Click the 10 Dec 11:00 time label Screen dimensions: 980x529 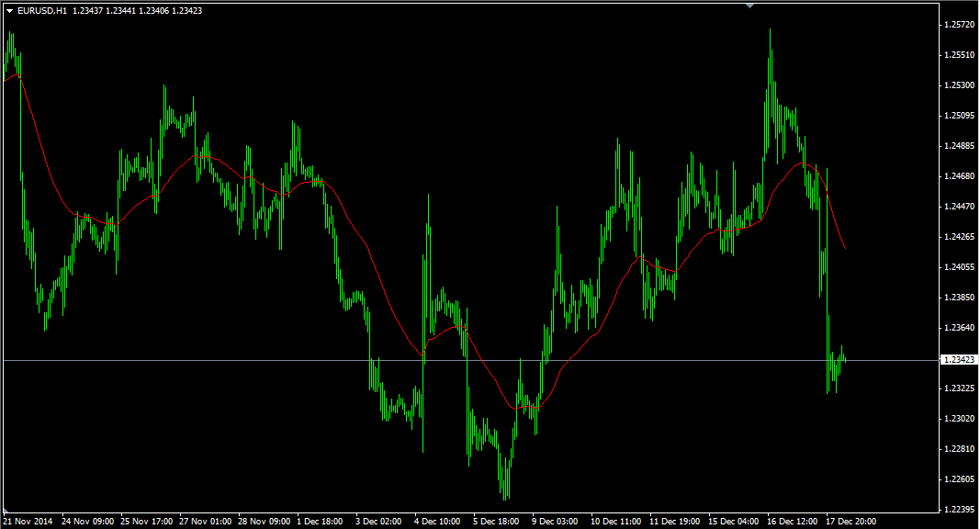point(615,522)
